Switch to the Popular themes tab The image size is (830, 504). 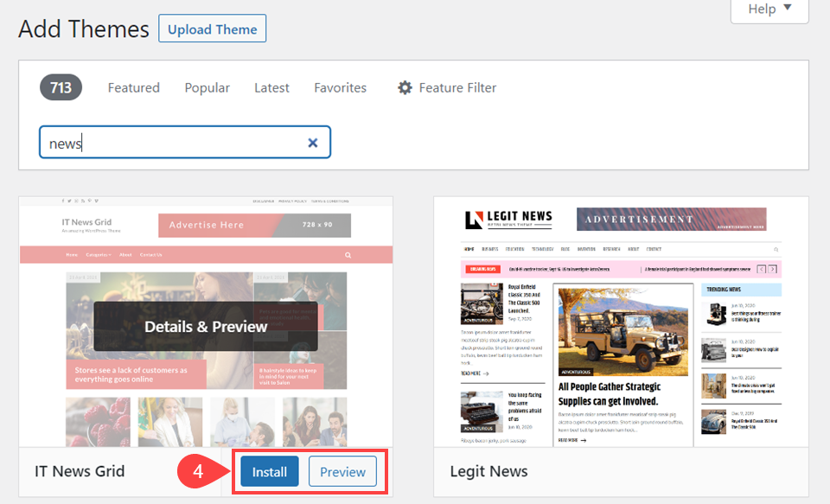207,87
